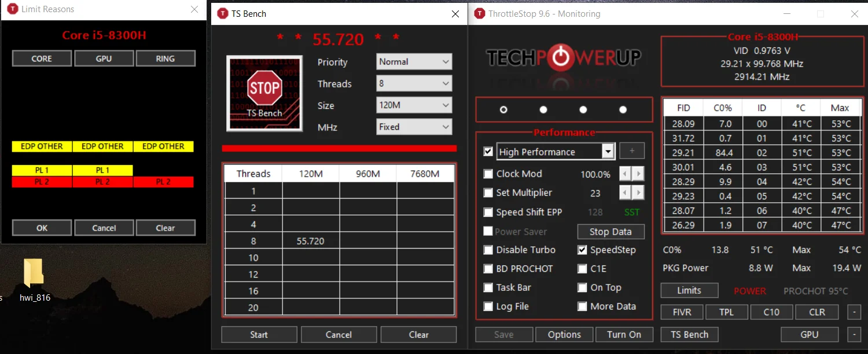Check the Log File option
Viewport: 868px width, 354px height.
click(x=488, y=306)
